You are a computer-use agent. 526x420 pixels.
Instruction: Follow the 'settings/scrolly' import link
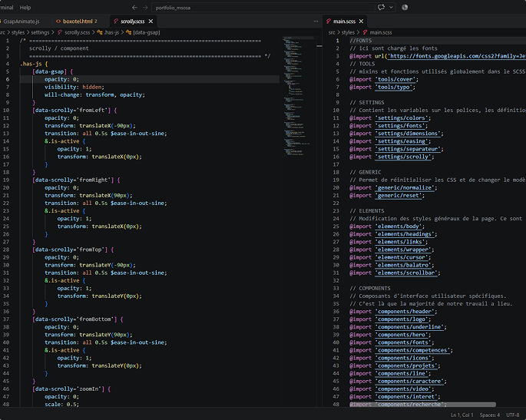point(403,157)
